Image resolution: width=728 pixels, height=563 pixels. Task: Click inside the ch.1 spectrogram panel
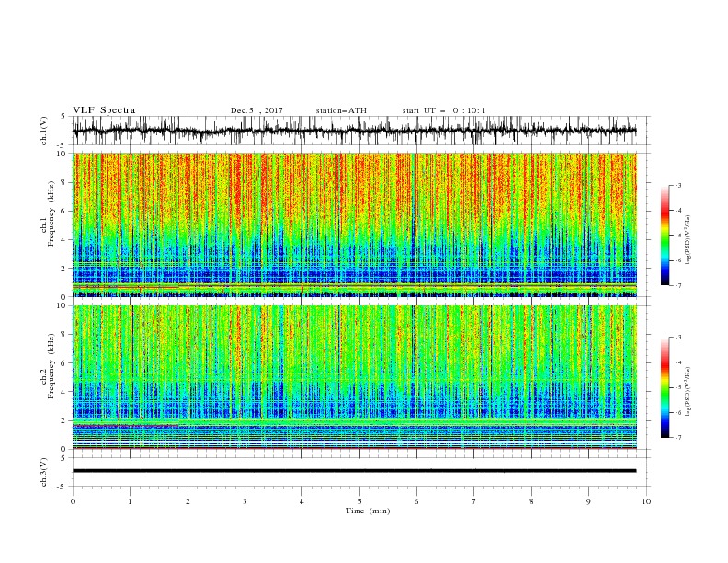click(354, 224)
